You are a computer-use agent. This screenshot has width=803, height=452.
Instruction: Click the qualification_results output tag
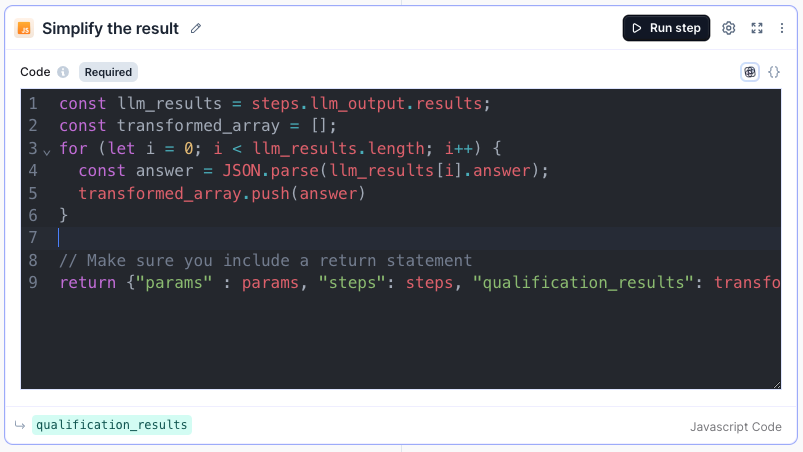click(111, 425)
